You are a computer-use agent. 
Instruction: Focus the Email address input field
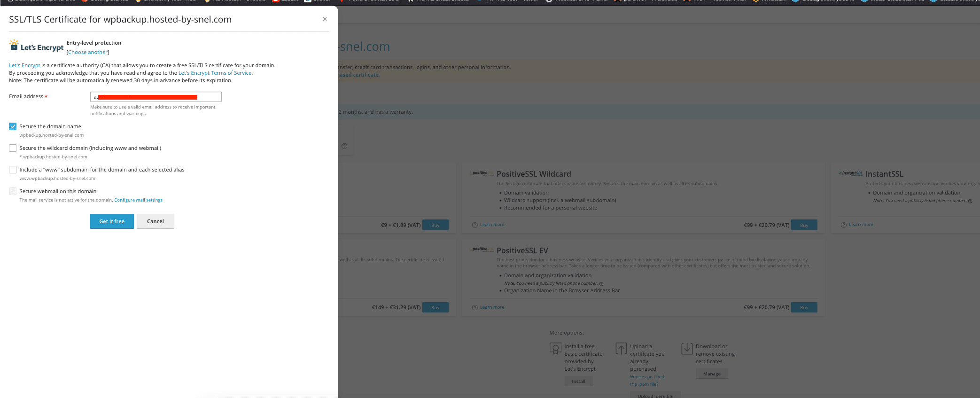pyautogui.click(x=156, y=97)
